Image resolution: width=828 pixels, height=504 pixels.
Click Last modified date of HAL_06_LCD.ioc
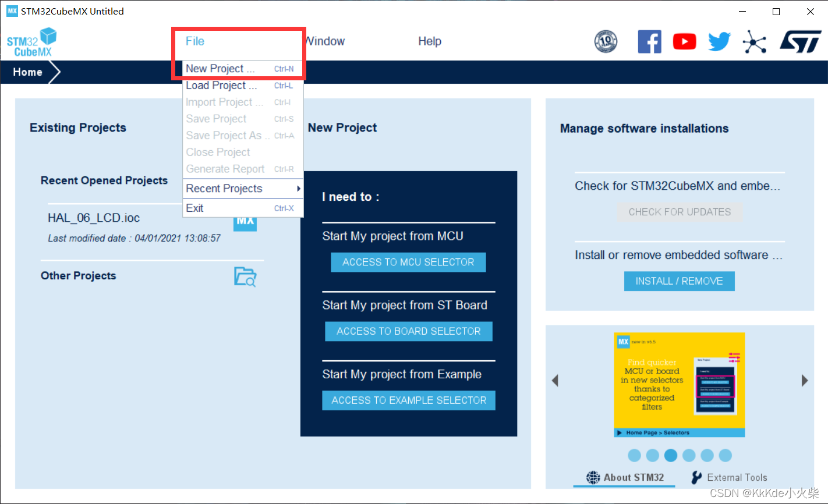pyautogui.click(x=134, y=238)
